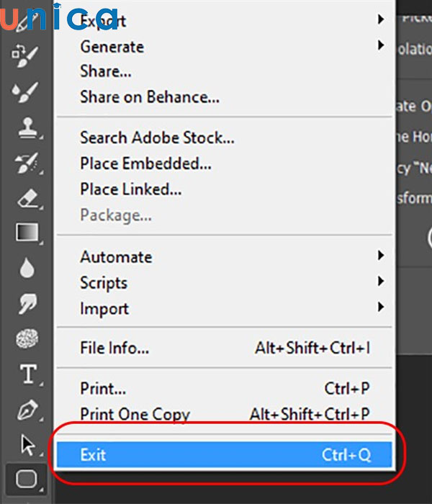Activate the Pen tool

pos(26,410)
